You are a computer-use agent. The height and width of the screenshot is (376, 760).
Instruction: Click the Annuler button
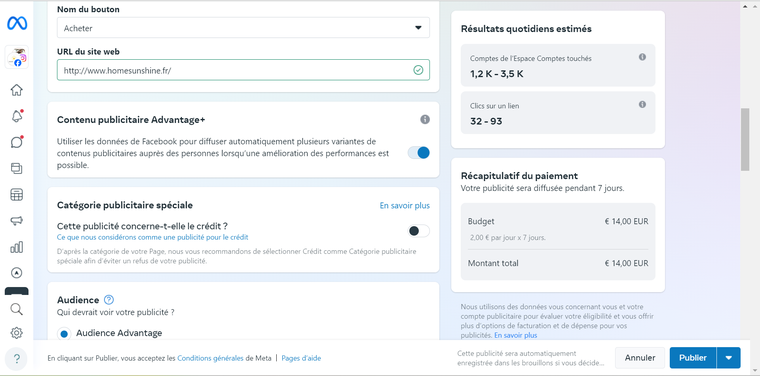pyautogui.click(x=640, y=358)
